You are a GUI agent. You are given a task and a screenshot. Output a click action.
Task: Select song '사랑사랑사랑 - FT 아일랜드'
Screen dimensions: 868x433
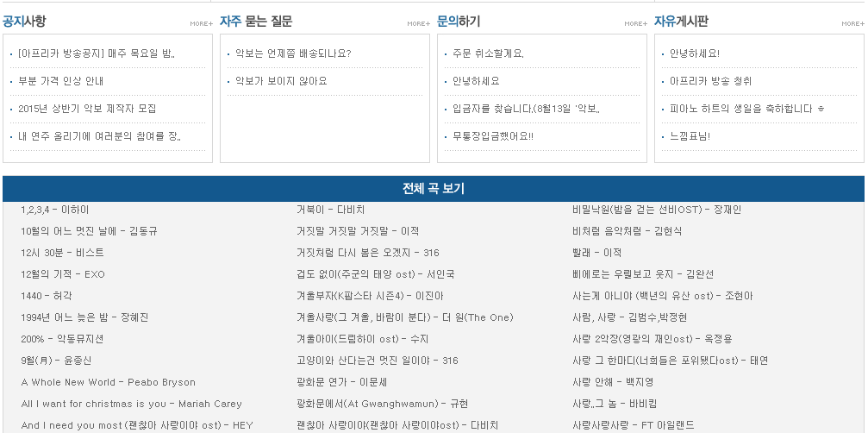(x=634, y=426)
